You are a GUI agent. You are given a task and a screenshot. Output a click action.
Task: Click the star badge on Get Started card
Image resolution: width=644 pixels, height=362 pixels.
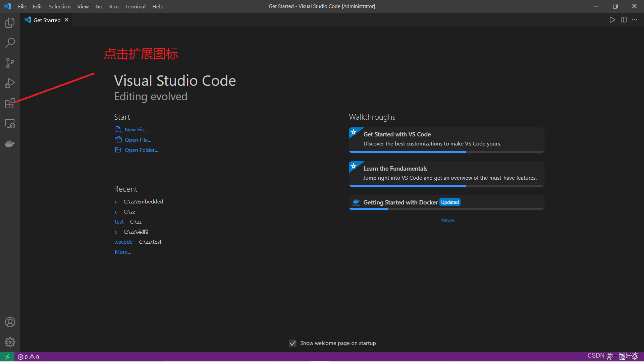(354, 132)
